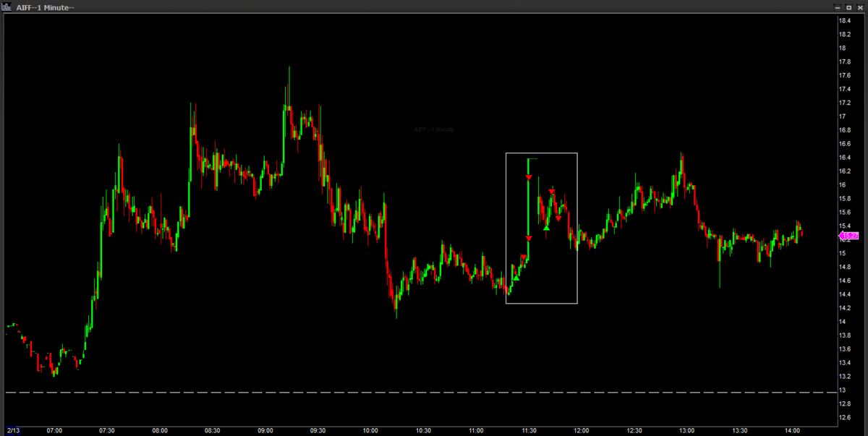This screenshot has width=868, height=436.
Task: Click the 09:00 time axis label
Action: (265, 430)
